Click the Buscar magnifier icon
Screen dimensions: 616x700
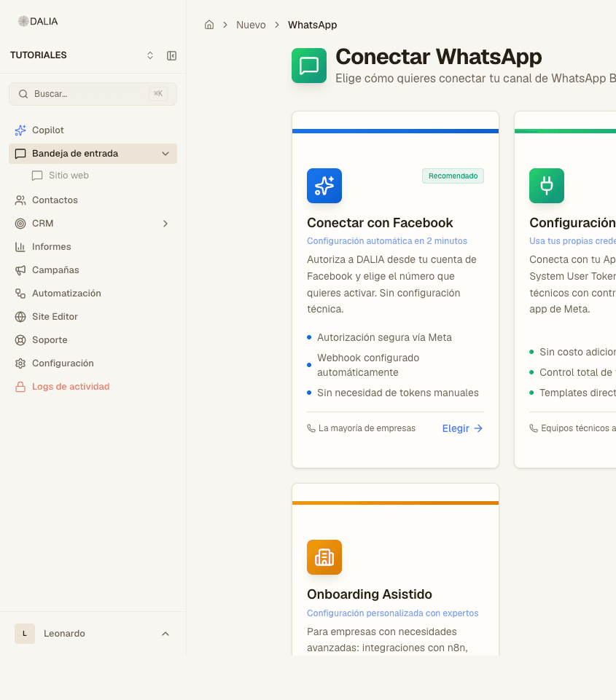coord(23,94)
